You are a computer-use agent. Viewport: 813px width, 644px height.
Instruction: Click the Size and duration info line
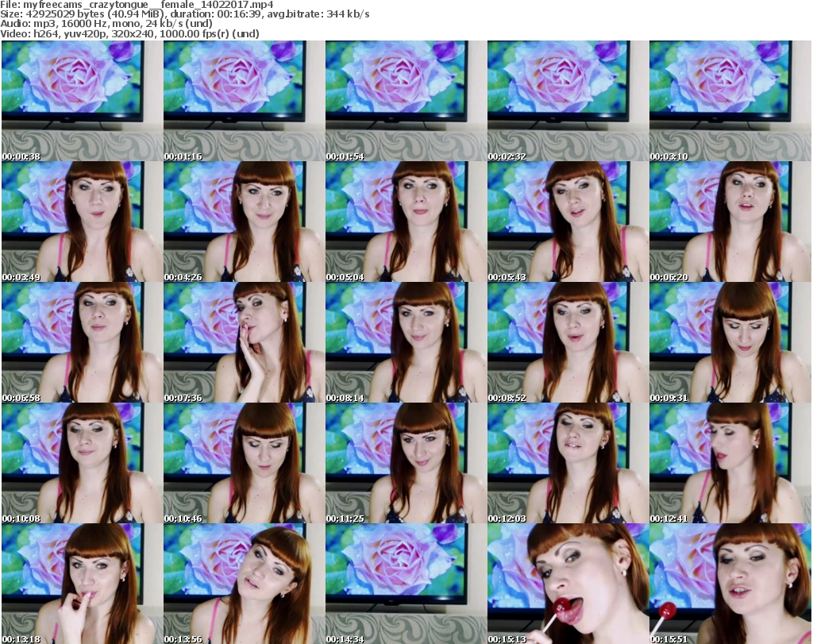[x=184, y=14]
